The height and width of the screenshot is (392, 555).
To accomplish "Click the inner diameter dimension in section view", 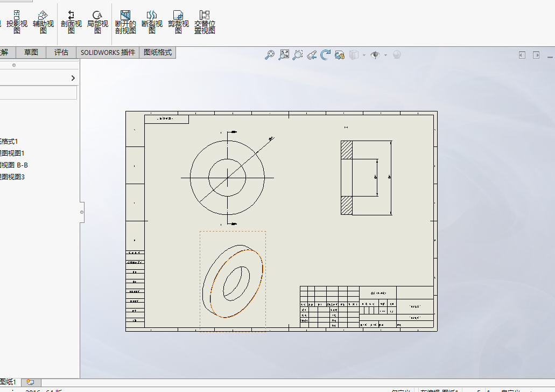I will (x=376, y=177).
